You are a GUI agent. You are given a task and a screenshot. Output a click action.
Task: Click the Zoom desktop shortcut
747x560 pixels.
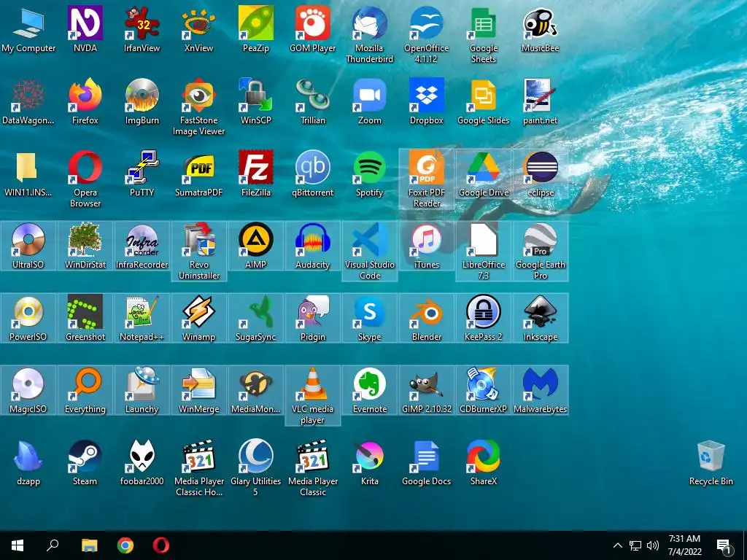pos(370,102)
